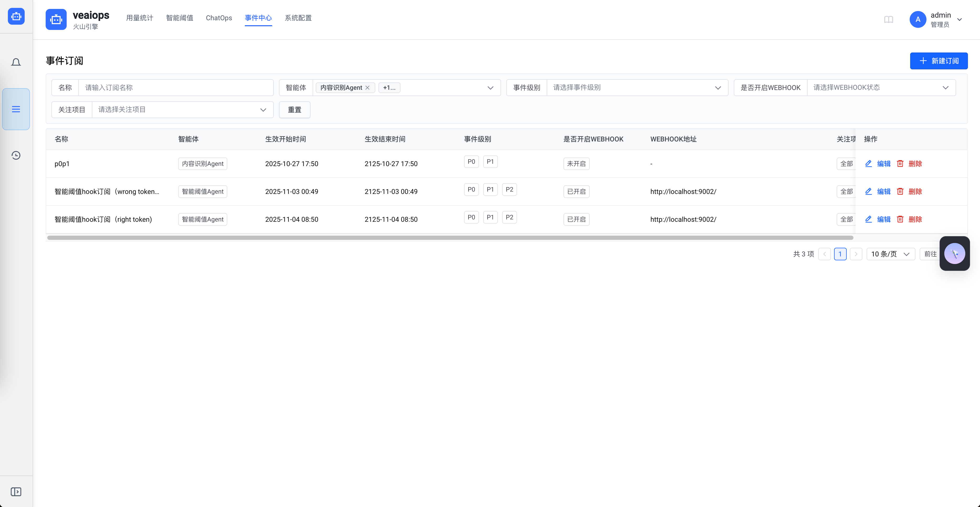Click the subscription name input field

click(176, 88)
